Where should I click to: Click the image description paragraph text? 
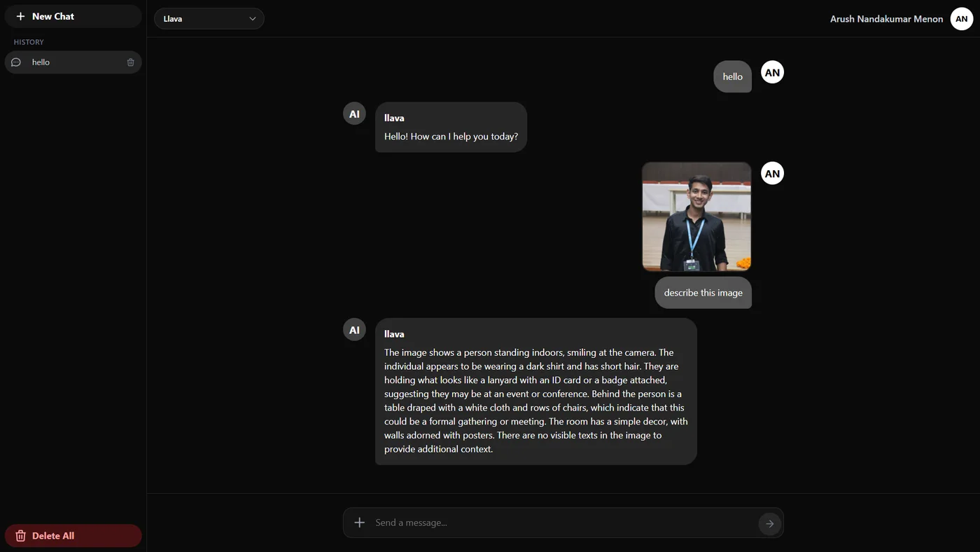[535, 401]
